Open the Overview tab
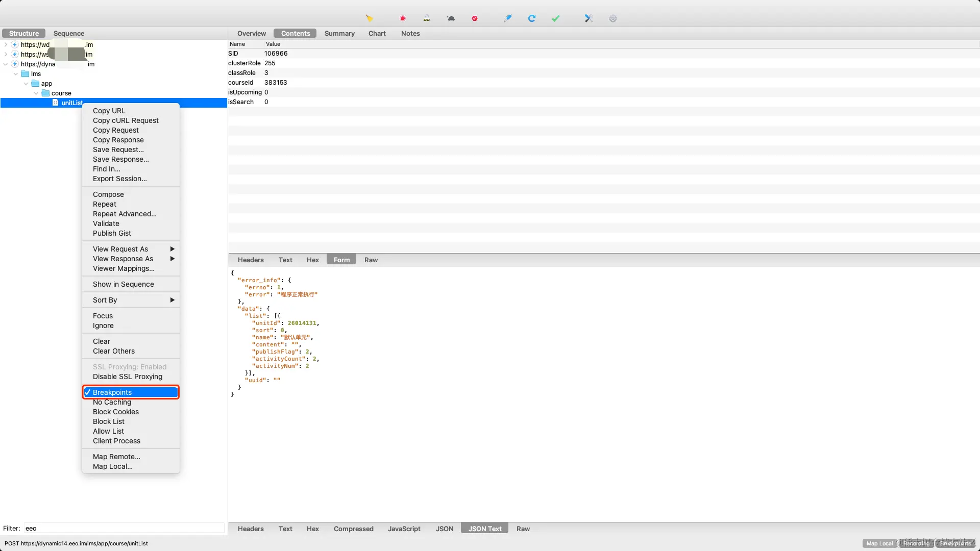 click(x=252, y=33)
